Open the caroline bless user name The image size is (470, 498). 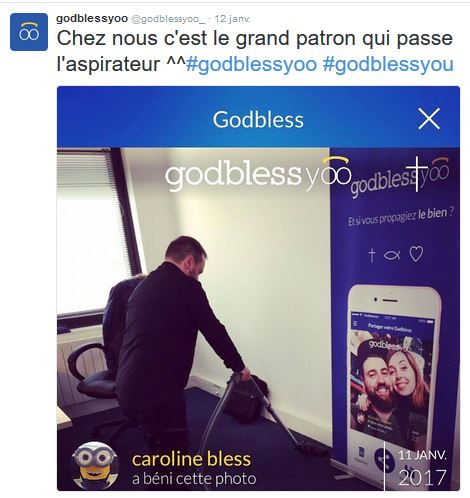coord(191,459)
